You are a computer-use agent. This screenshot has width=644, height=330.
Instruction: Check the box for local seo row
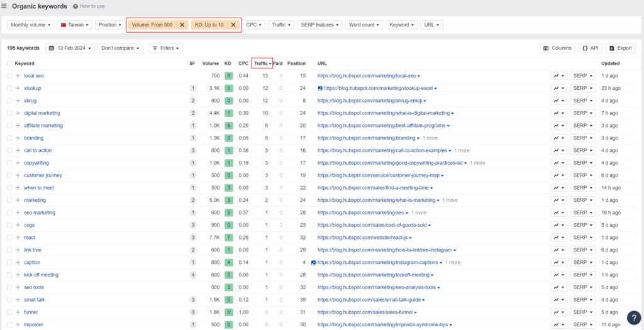coord(9,76)
